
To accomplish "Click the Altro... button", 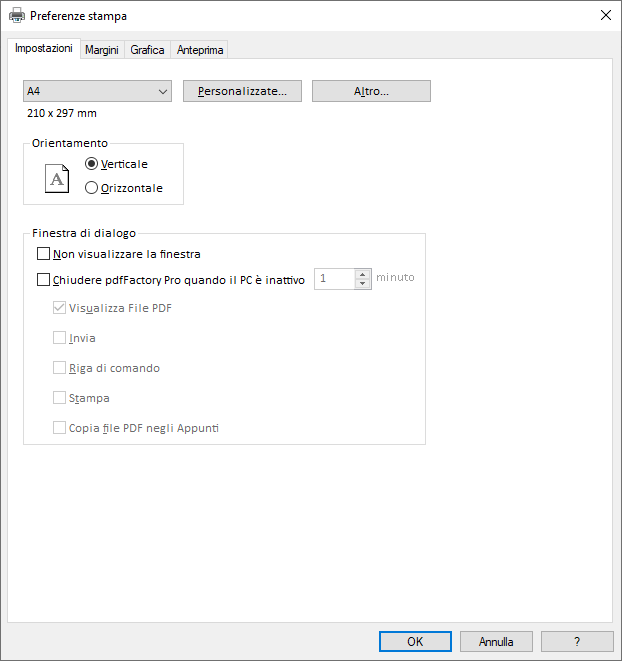I will click(372, 91).
